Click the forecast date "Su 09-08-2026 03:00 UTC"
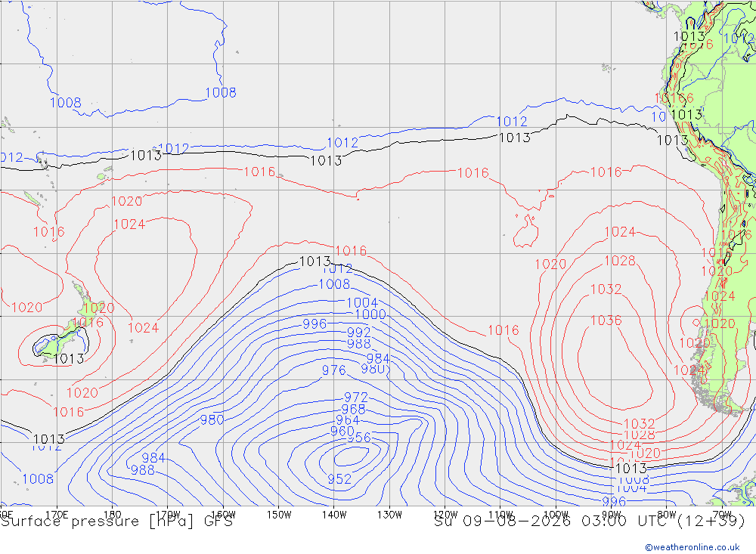Image resolution: width=756 pixels, height=554 pixels. 553,522
